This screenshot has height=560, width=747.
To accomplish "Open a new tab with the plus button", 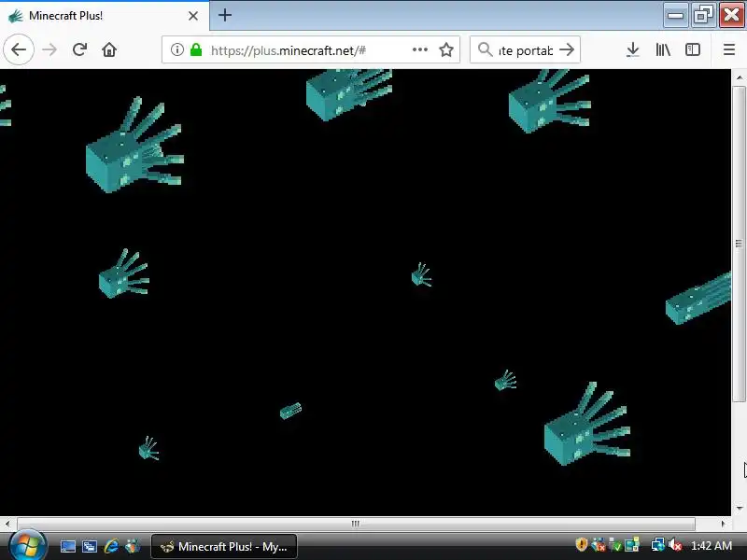I will pos(225,15).
